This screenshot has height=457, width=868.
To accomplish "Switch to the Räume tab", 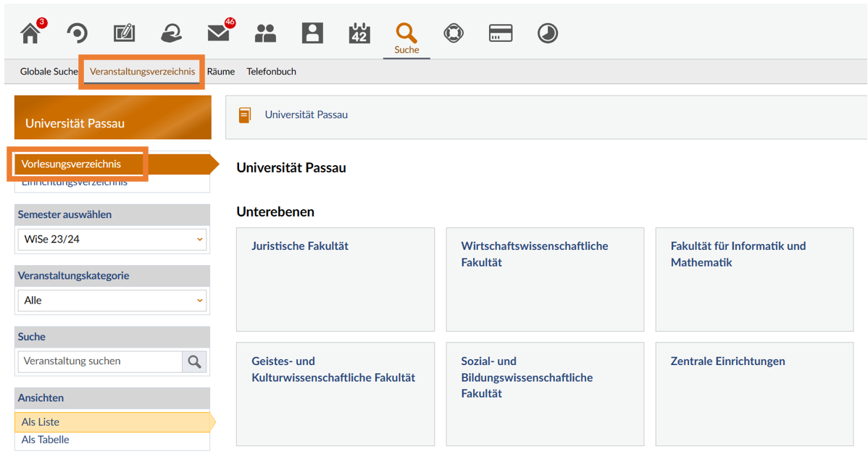I will click(x=221, y=72).
